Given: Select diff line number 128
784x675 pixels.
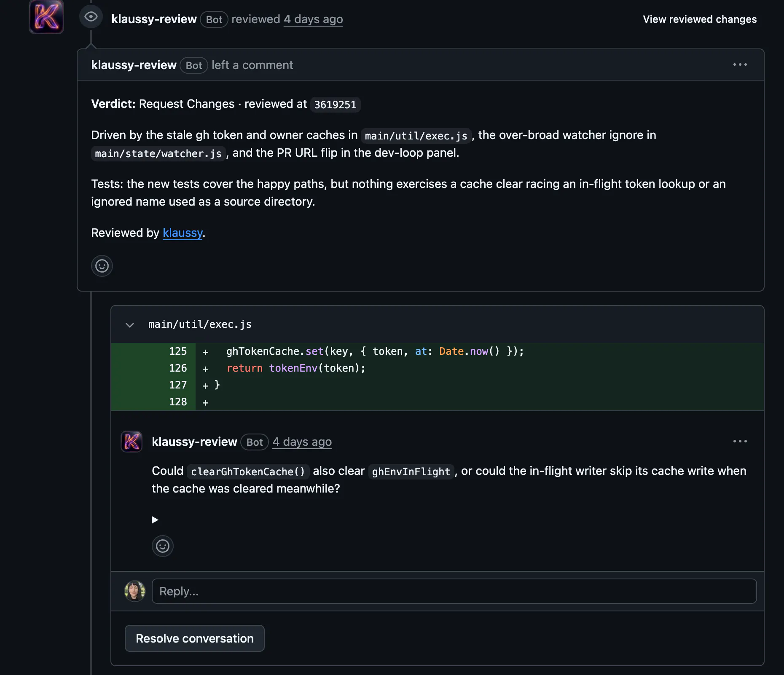Looking at the screenshot, I should pyautogui.click(x=178, y=402).
